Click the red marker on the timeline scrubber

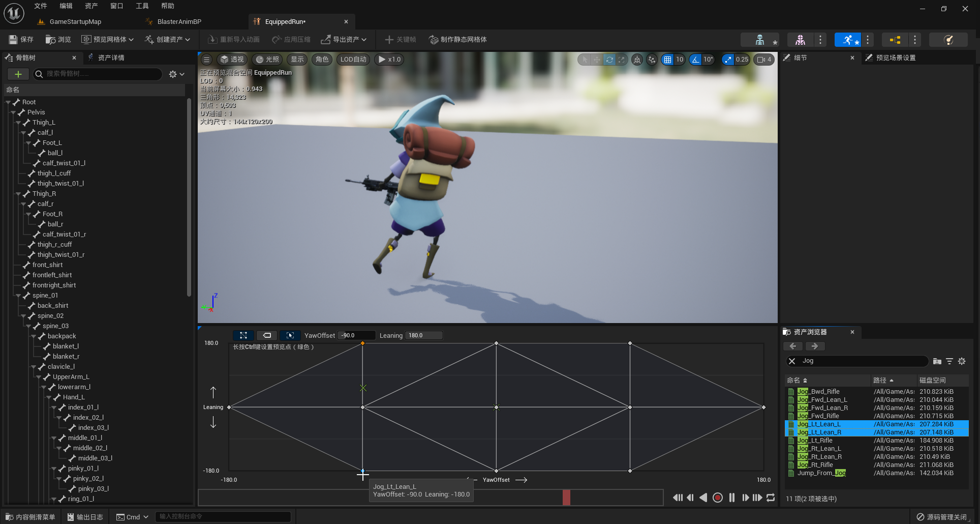point(566,498)
